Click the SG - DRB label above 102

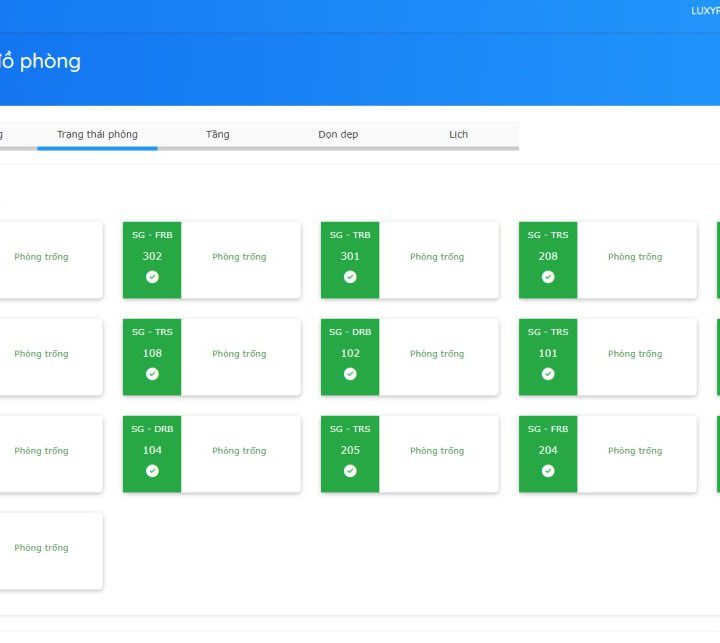(x=350, y=332)
